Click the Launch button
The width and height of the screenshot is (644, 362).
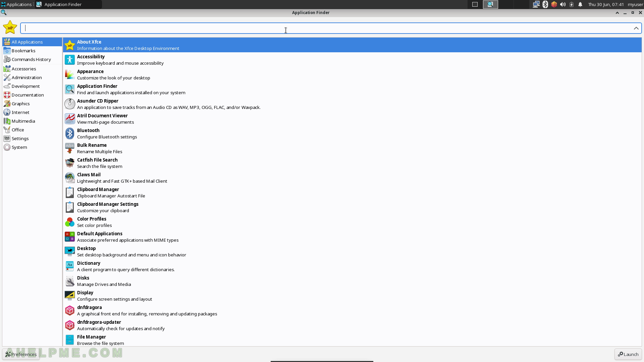[628, 354]
